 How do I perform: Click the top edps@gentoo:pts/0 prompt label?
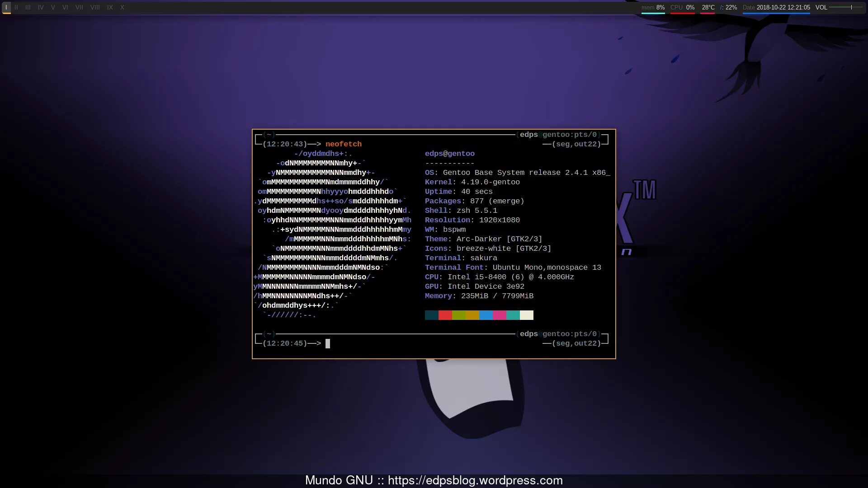558,135
